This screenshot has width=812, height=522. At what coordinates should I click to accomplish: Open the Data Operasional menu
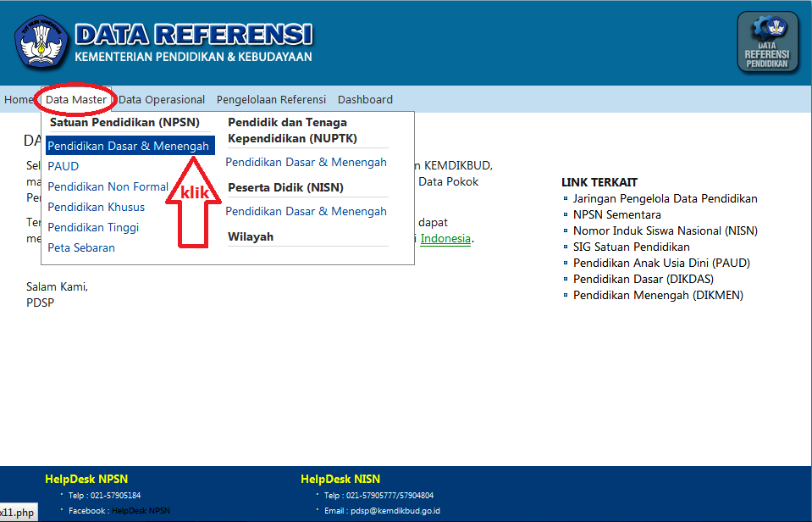[x=161, y=99]
